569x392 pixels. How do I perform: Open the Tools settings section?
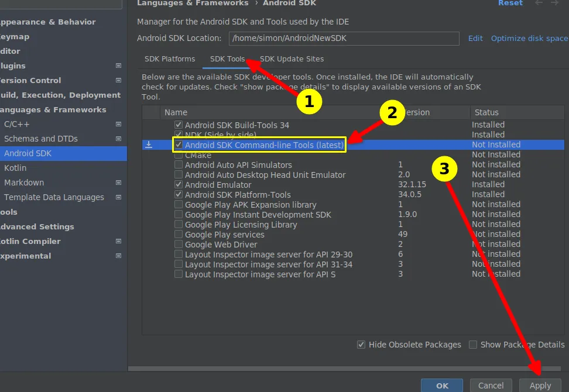(9, 212)
